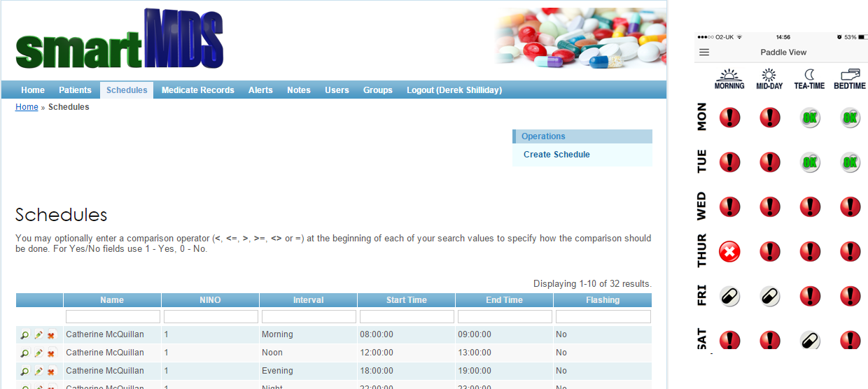Tap the Tuesday bedtime OK status icon

(850, 162)
